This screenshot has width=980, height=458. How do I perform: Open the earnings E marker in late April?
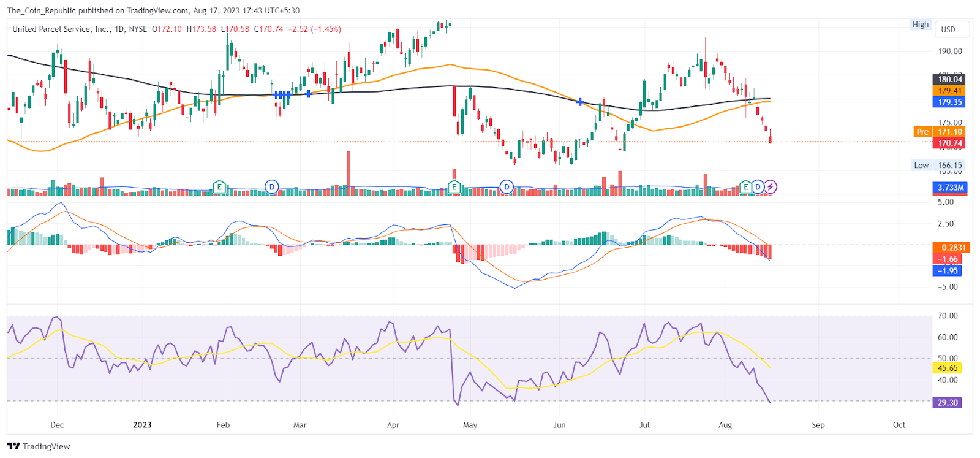(x=454, y=186)
